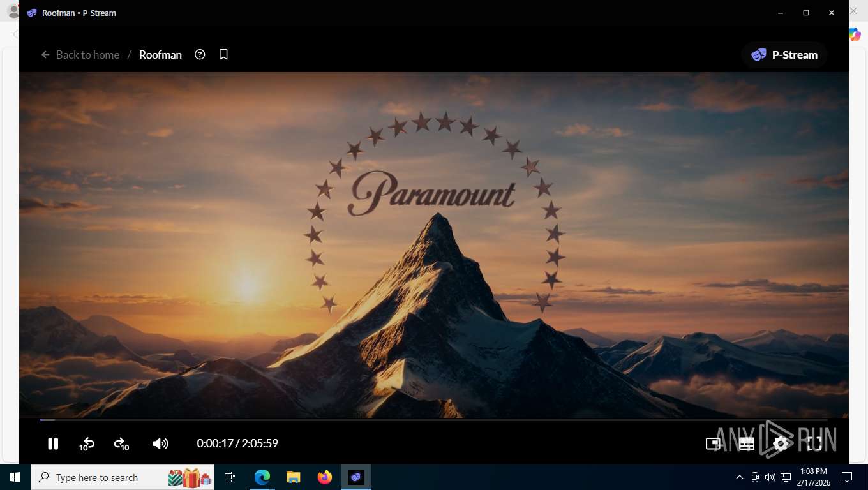The height and width of the screenshot is (490, 868).
Task: Click the P-Stream icon in title bar
Action: [x=32, y=13]
